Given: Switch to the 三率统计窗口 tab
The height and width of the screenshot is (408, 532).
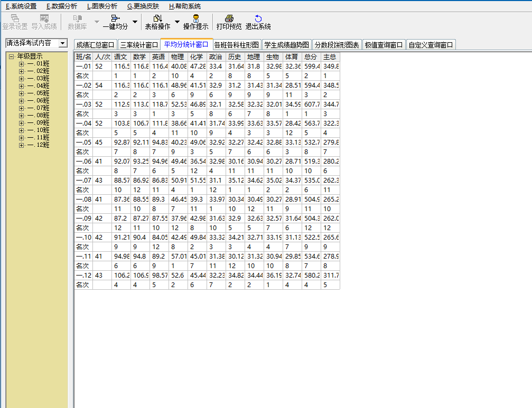Looking at the screenshot, I should (x=138, y=45).
